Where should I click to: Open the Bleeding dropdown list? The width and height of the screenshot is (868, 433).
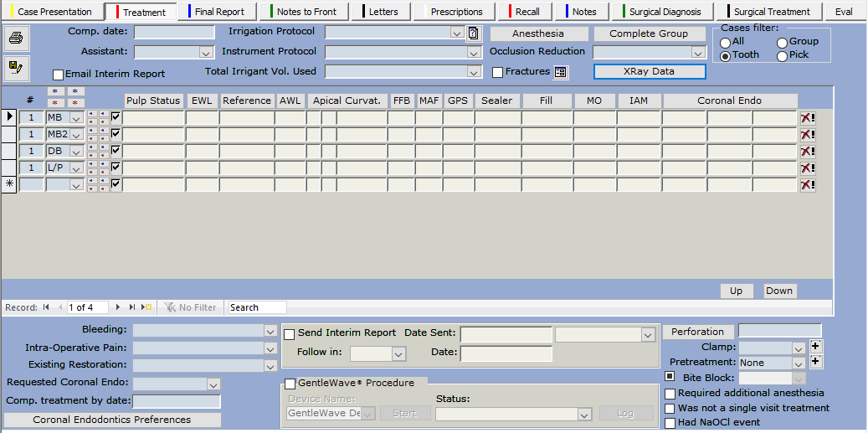270,331
